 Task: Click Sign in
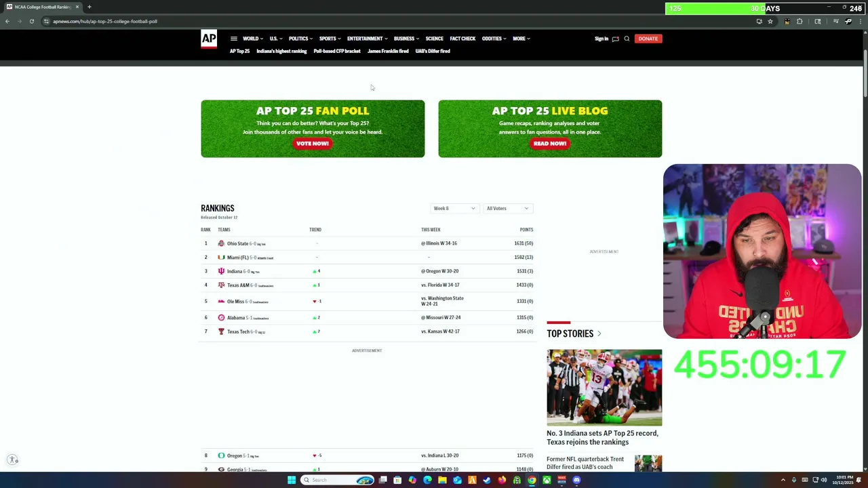coord(601,39)
